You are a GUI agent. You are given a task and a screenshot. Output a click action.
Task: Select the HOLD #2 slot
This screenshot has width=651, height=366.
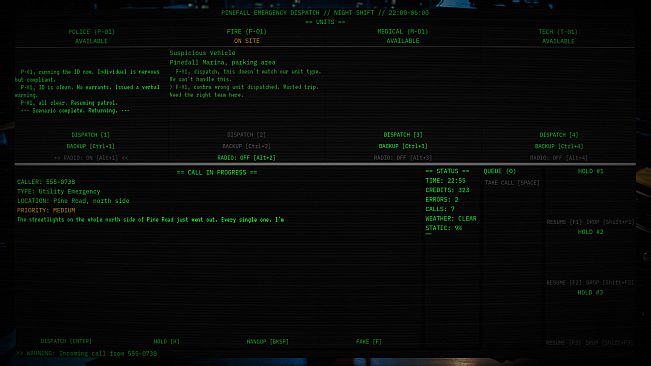point(590,232)
